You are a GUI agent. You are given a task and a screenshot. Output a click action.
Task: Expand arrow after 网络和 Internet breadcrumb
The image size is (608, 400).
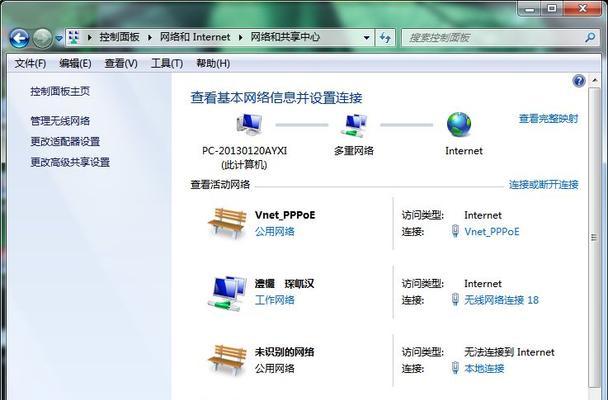coord(240,38)
